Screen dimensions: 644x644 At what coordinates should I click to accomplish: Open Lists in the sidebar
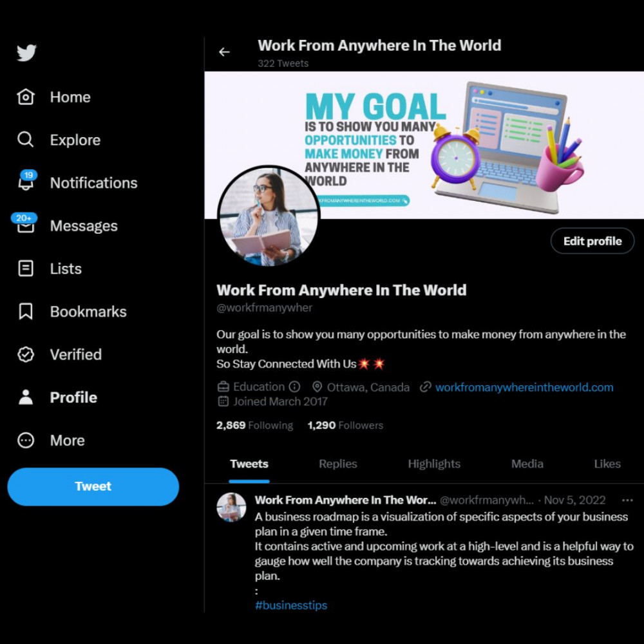pos(50,269)
